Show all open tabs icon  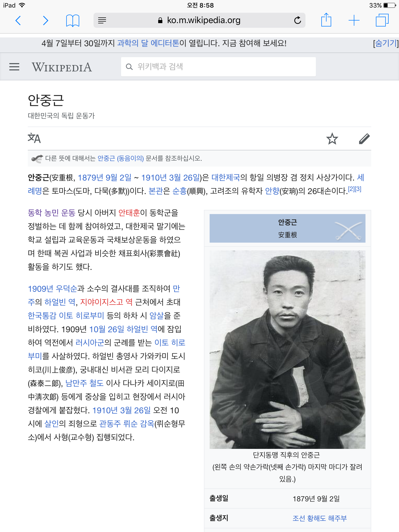[382, 20]
